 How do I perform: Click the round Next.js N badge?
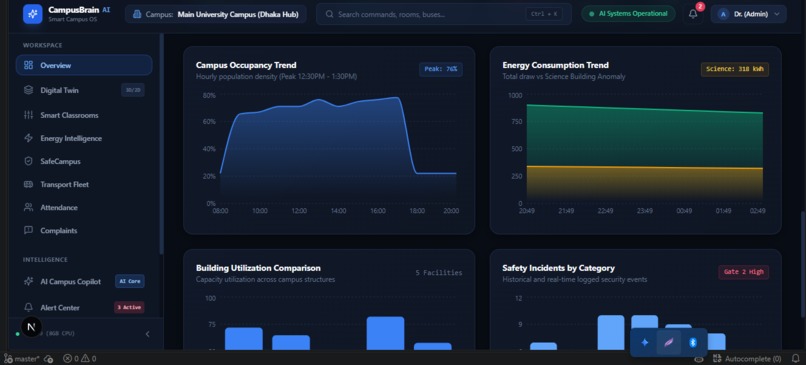coord(31,326)
